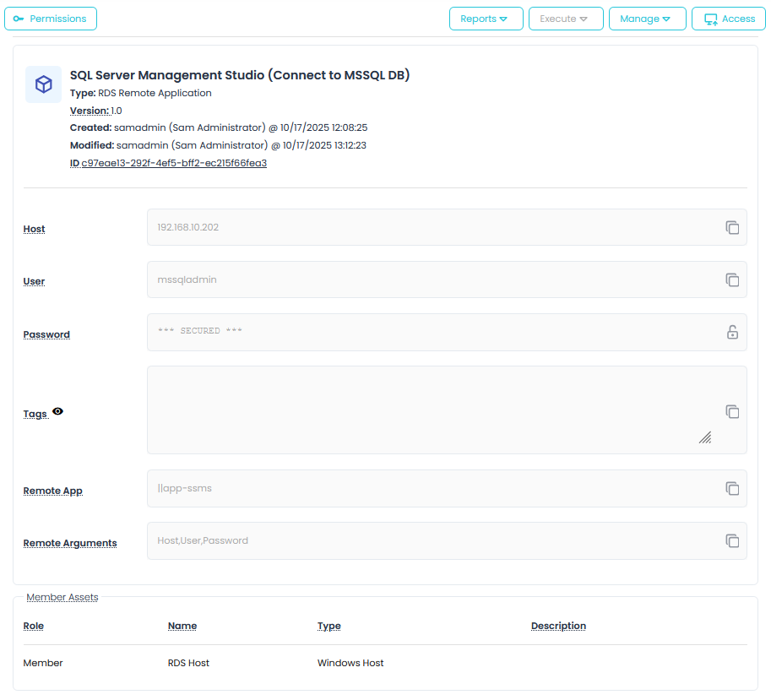The height and width of the screenshot is (700, 771).
Task: Copy the Tags field contents
Action: click(x=732, y=411)
